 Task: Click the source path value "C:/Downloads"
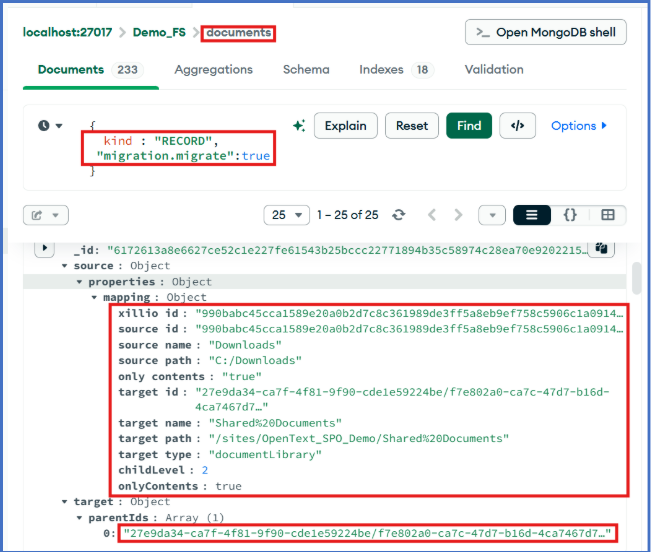coord(255,360)
